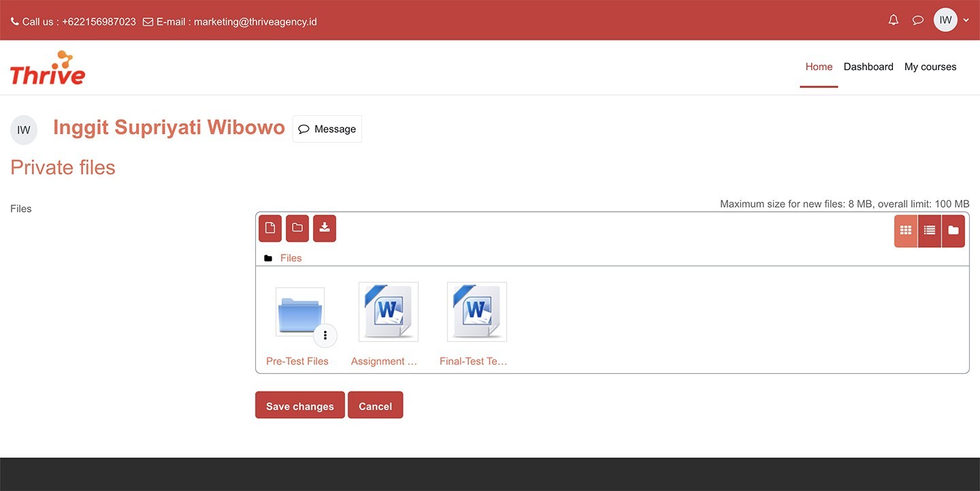Open three-dot menu on Pre-Test Files folder
The width and height of the screenshot is (980, 491).
[325, 335]
